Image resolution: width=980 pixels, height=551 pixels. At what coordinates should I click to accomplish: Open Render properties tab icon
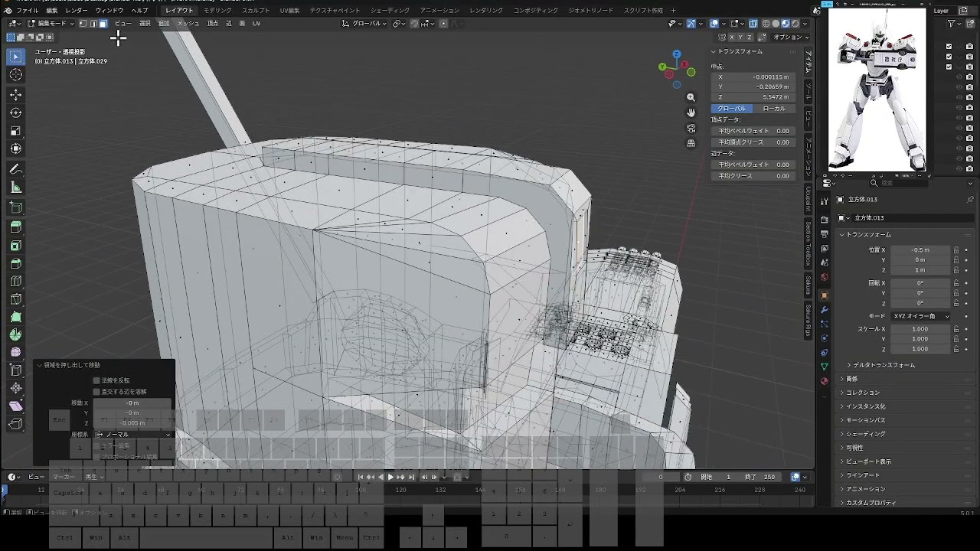824,220
